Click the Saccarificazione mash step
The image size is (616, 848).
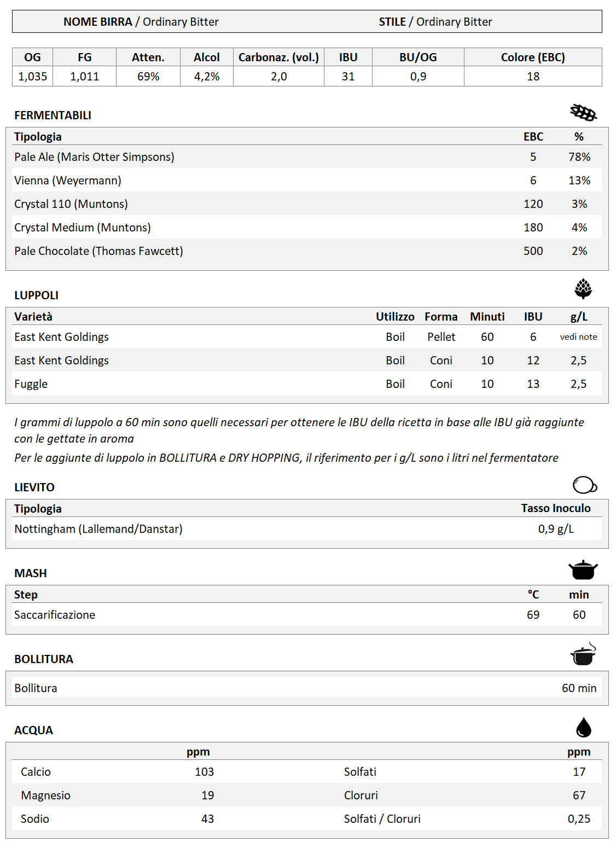[55, 615]
